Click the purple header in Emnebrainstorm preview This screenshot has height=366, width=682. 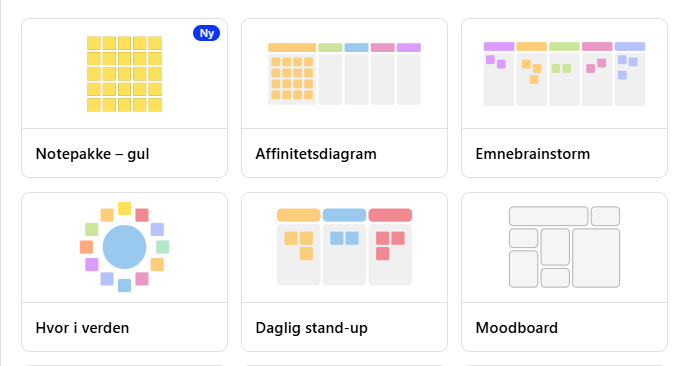click(x=499, y=47)
